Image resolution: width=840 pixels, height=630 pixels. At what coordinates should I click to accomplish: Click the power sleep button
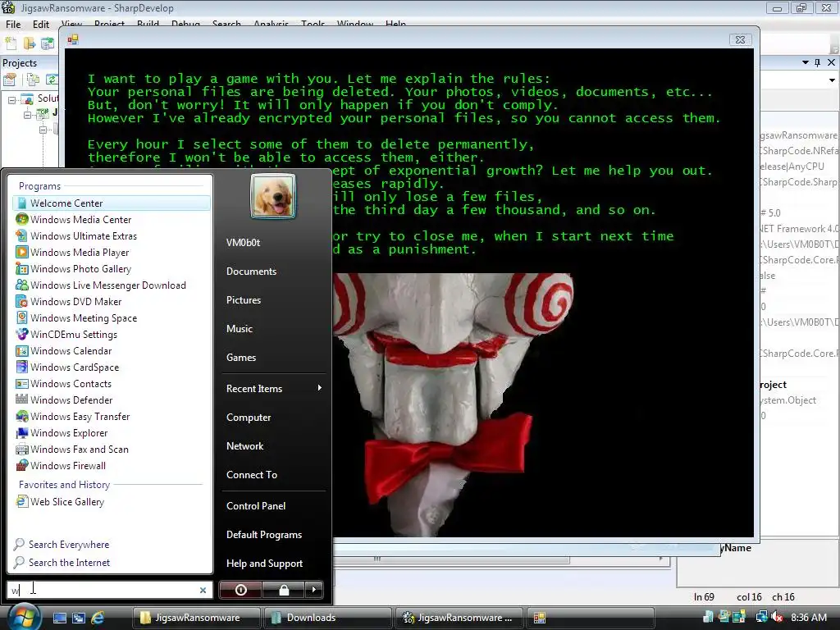(x=240, y=590)
